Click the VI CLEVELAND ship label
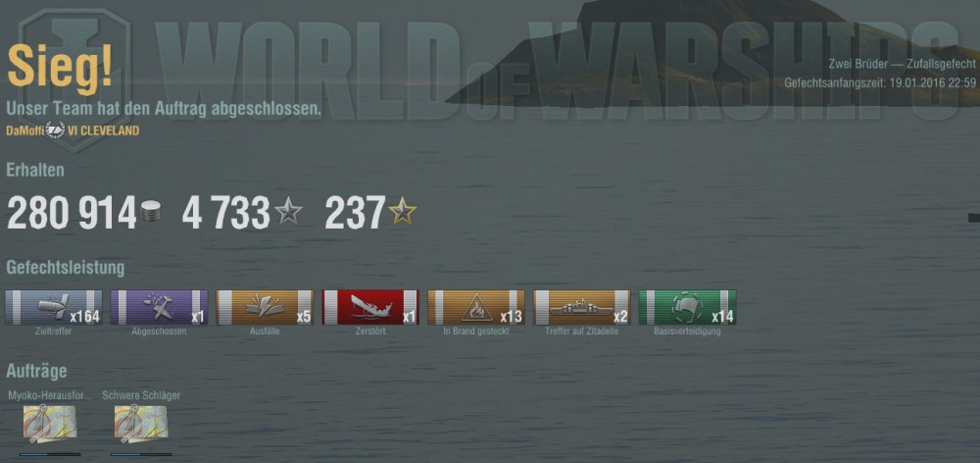Viewport: 980px width, 463px height. point(103,130)
